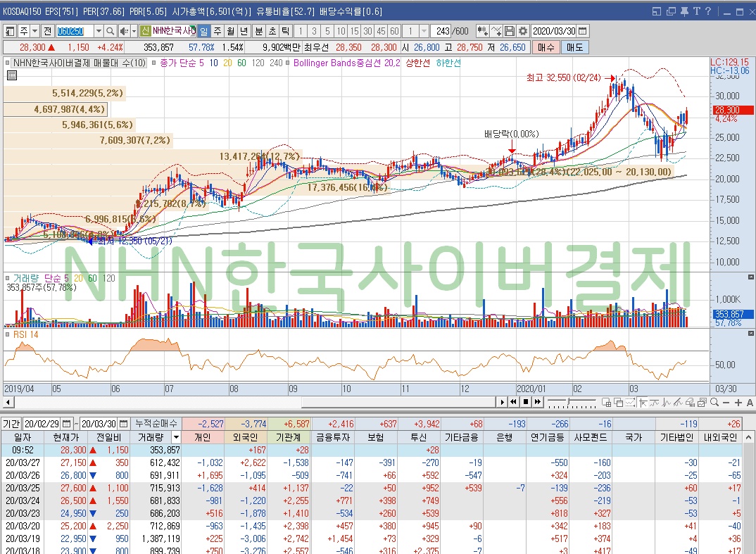Click the speaker sound icon in toolbar
This screenshot has height=554, width=756.
pyautogui.click(x=123, y=32)
